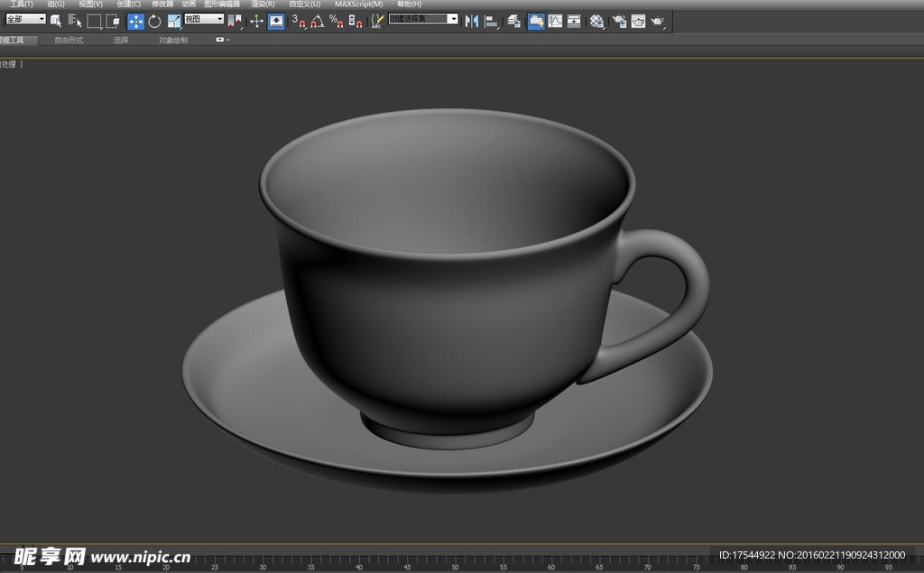Click the Mirror tool icon
This screenshot has width=924, height=573.
[x=472, y=21]
